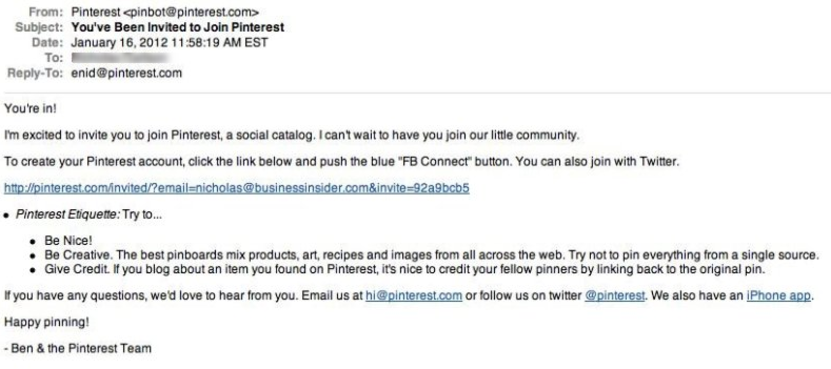This screenshot has height=369, width=831.
Task: Click the Reply-To address enid@pinterest.com
Action: [x=126, y=73]
